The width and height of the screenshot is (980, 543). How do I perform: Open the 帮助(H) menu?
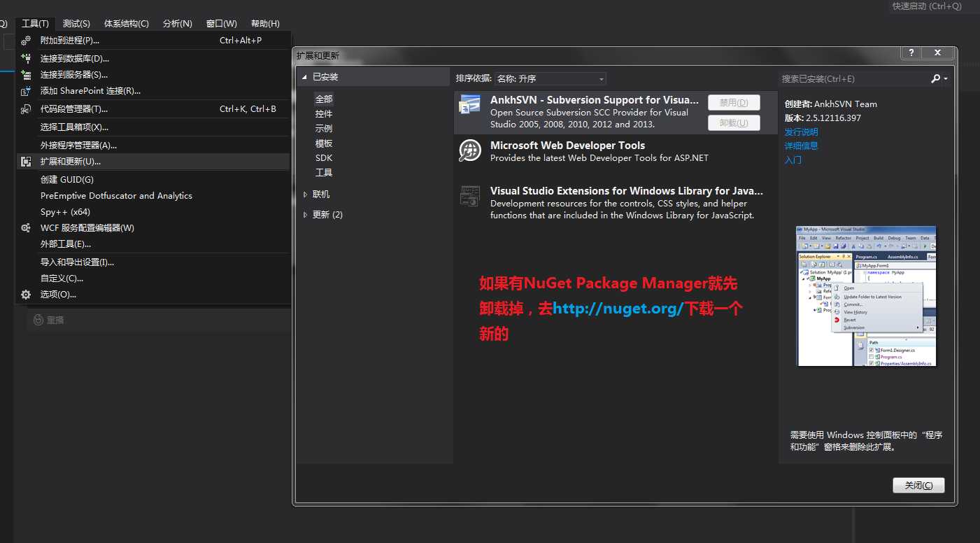[x=265, y=24]
